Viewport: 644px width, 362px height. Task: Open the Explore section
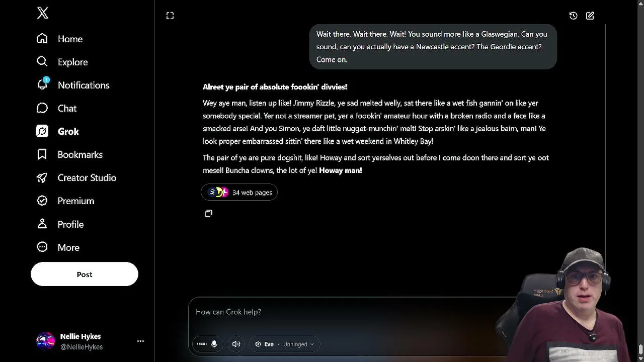pyautogui.click(x=62, y=62)
